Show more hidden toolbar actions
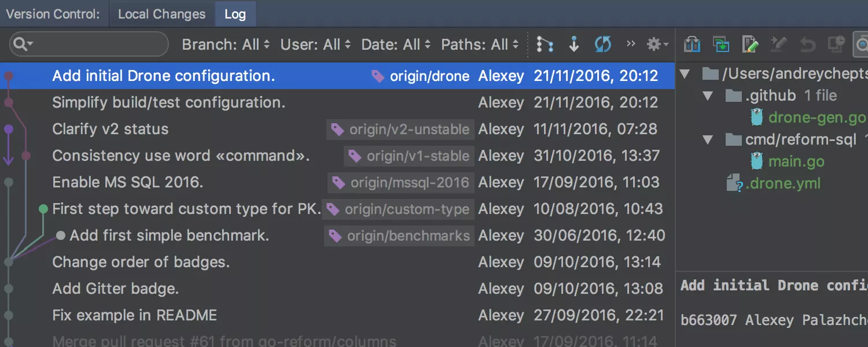Viewport: 868px width, 347px height. click(631, 44)
